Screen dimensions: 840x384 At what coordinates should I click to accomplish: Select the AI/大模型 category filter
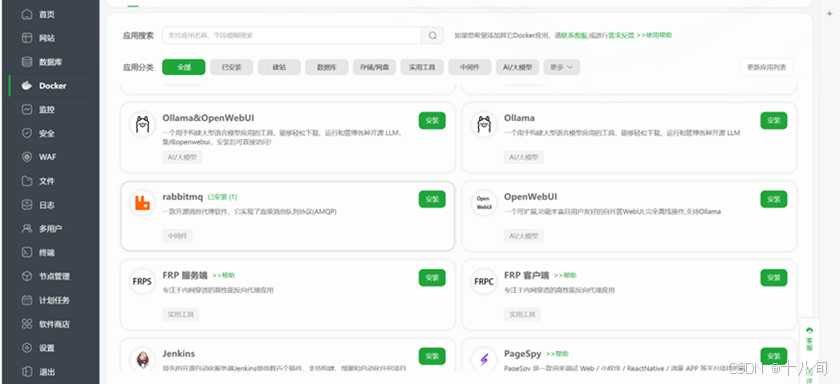click(x=518, y=67)
